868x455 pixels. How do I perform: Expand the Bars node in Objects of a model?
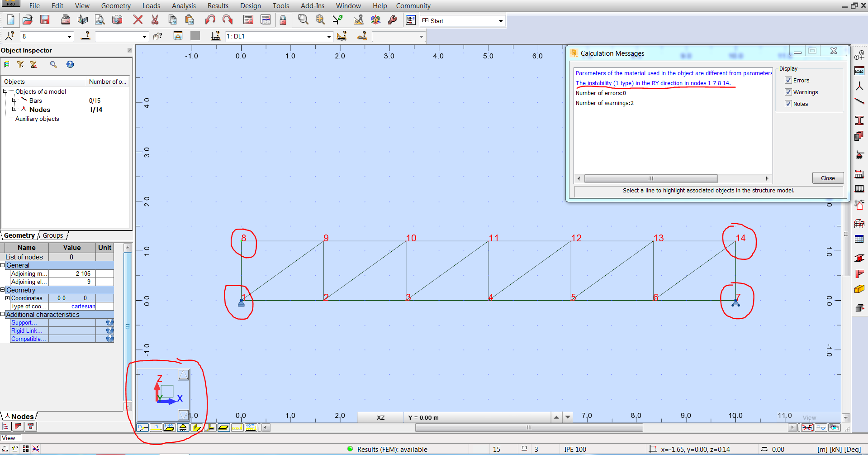point(14,101)
